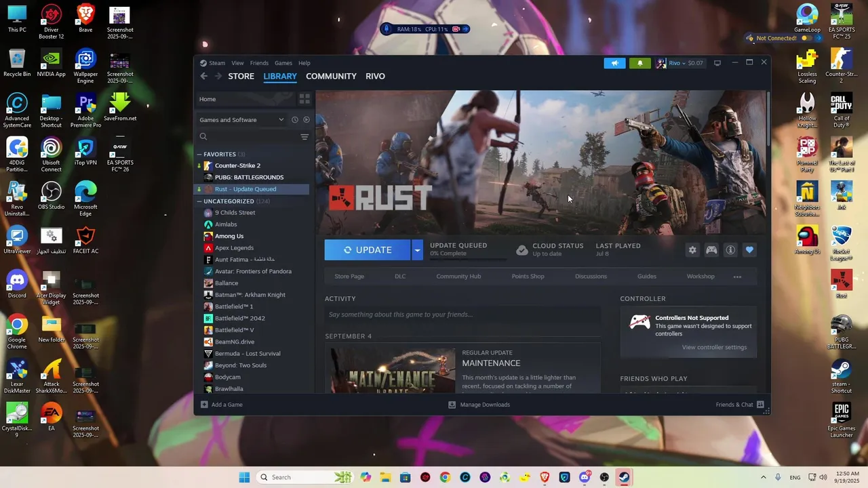Viewport: 868px width, 488px height.
Task: Open Discord from the taskbar
Action: (585, 477)
